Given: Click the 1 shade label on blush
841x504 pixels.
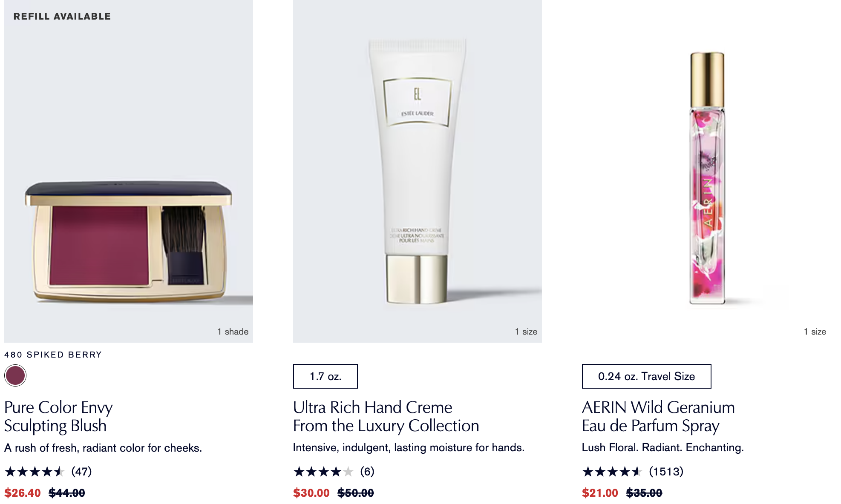Looking at the screenshot, I should pos(233,332).
